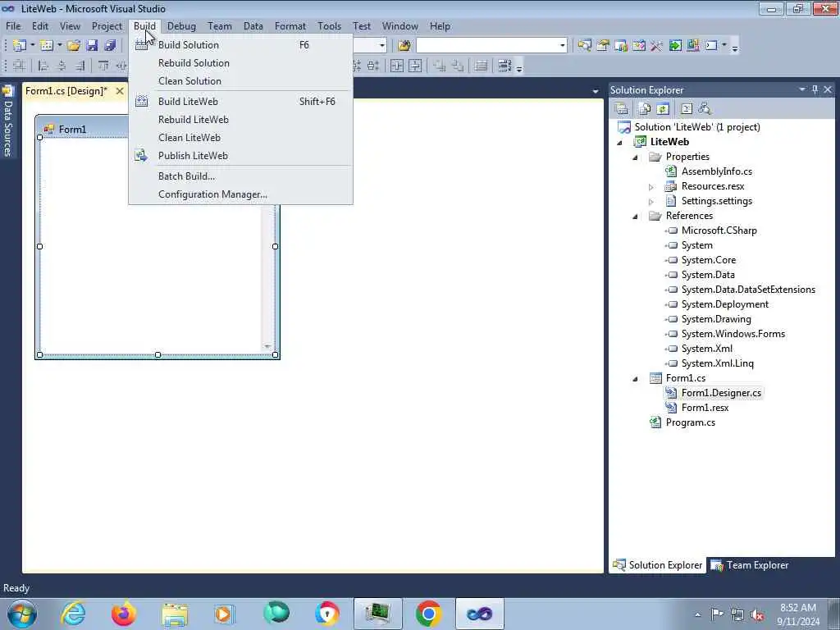The image size is (840, 630).
Task: Click the green arrow Start Page icon
Action: 675,46
